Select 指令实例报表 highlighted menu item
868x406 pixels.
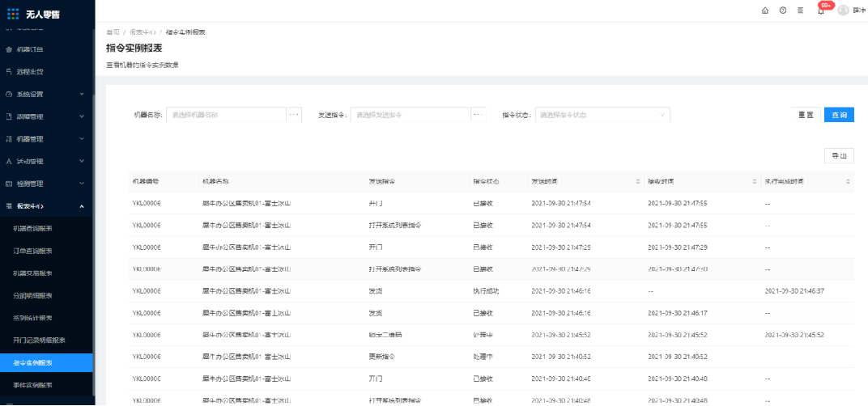click(x=46, y=363)
